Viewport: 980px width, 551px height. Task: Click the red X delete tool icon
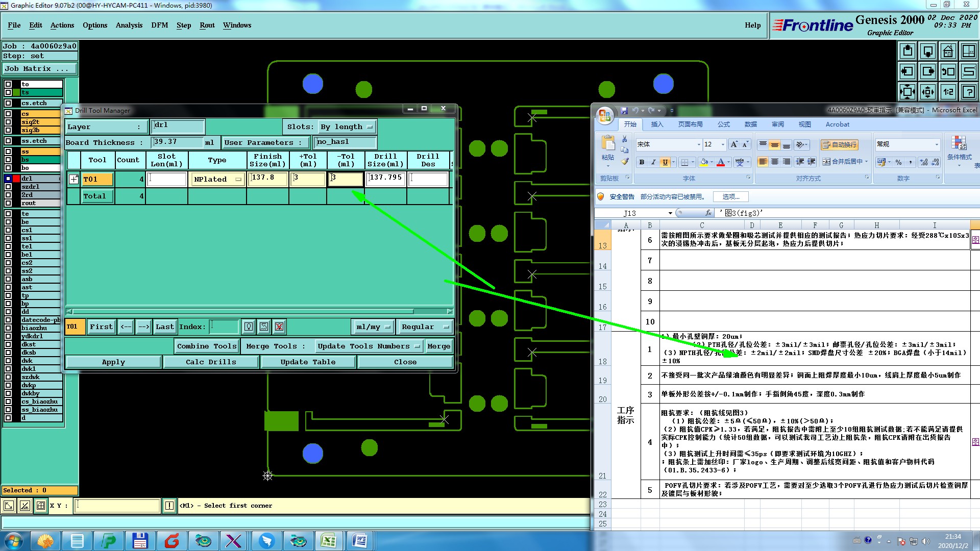(279, 327)
